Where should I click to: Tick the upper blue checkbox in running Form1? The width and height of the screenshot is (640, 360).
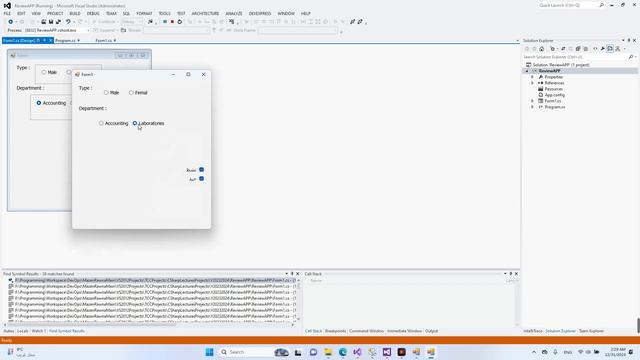pos(201,169)
